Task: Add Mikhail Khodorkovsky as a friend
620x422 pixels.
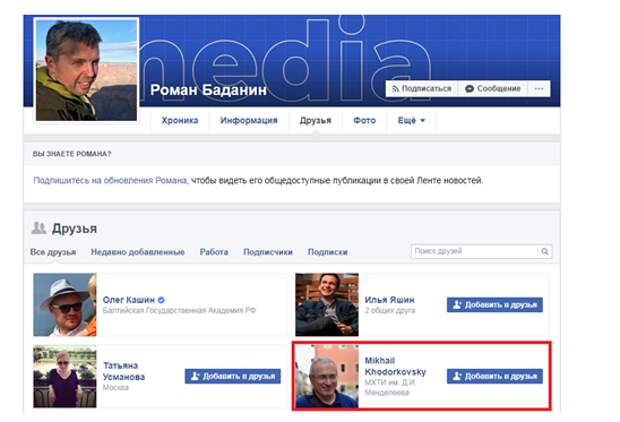Action: point(495,376)
